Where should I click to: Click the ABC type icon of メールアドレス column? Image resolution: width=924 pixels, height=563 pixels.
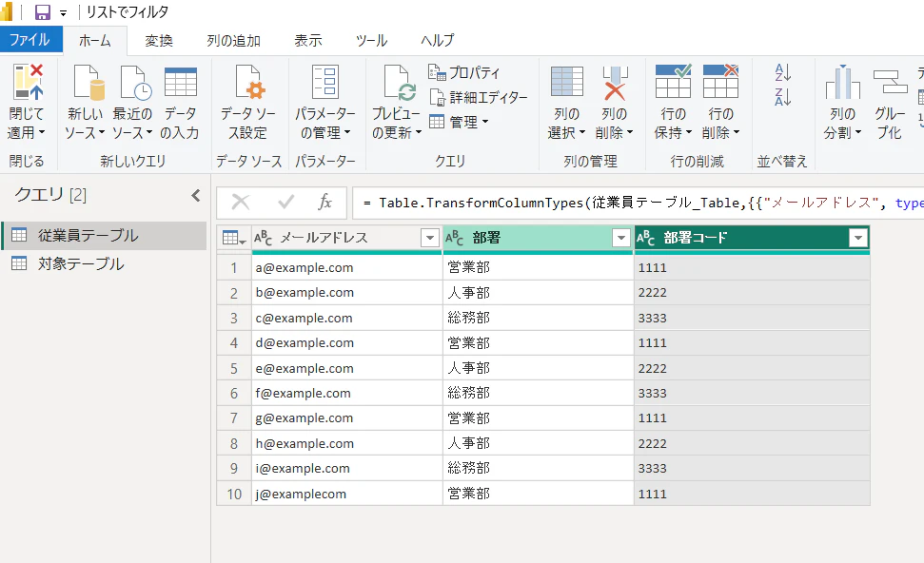pyautogui.click(x=263, y=238)
